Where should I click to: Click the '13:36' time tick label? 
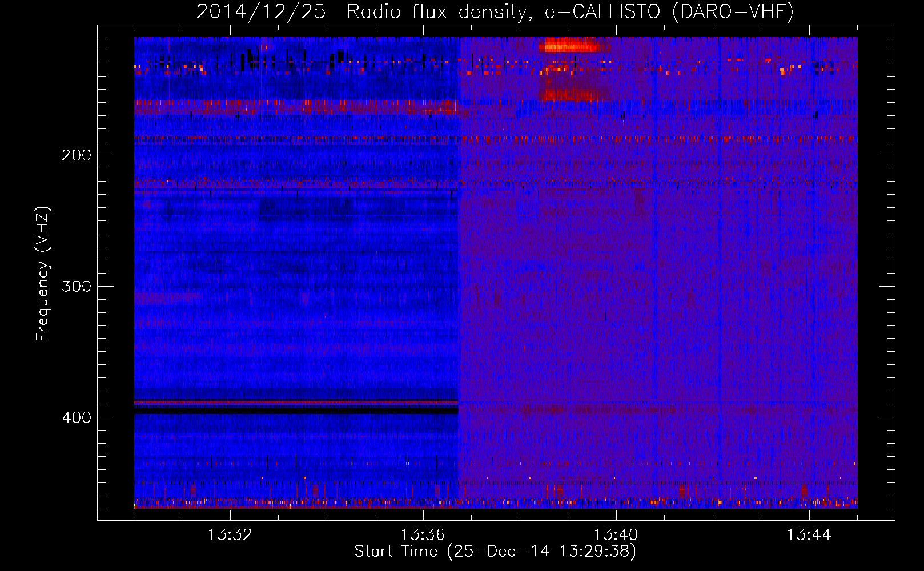pos(423,535)
